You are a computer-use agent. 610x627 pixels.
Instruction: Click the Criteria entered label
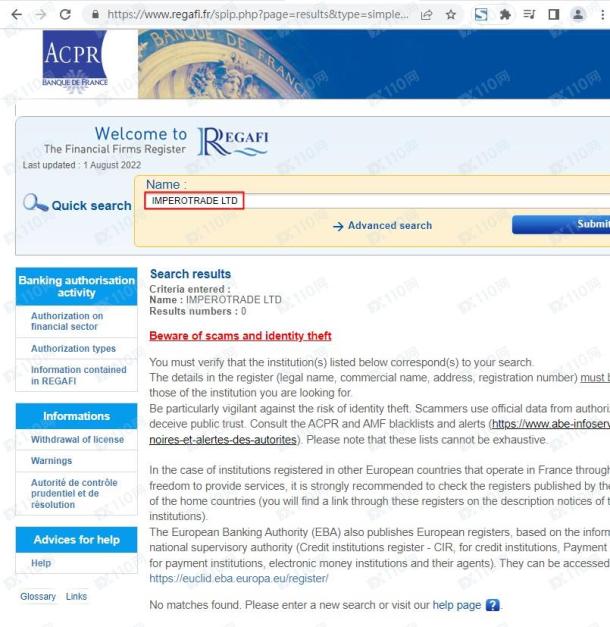click(x=190, y=289)
